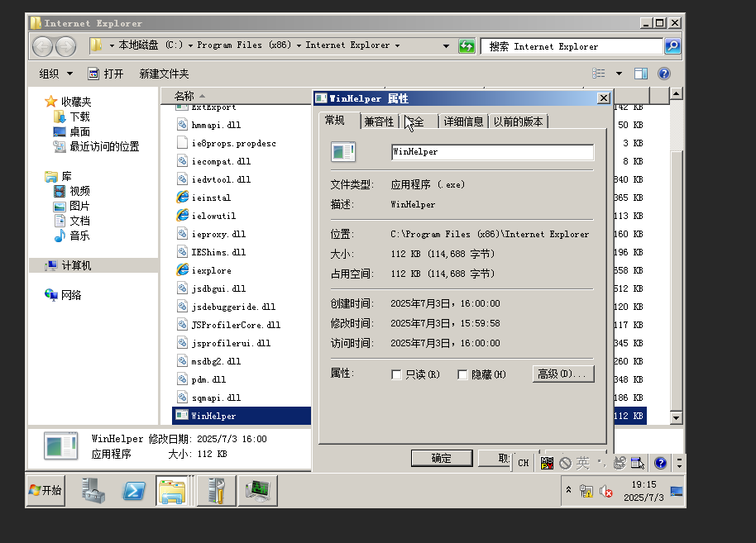Image resolution: width=756 pixels, height=543 pixels.
Task: Expand dropdown arrow after Program Files (x86)
Action: [x=299, y=45]
